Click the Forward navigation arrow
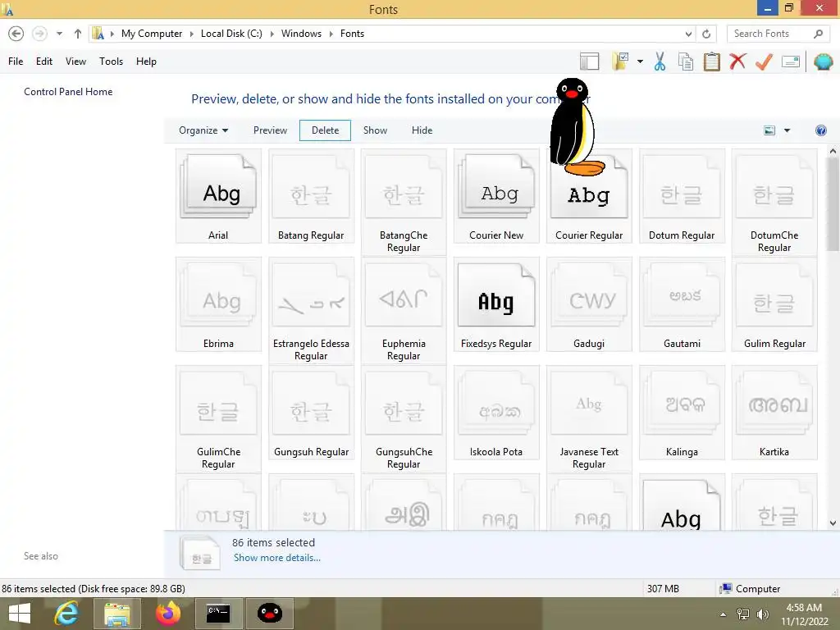840x630 pixels. pos(39,34)
